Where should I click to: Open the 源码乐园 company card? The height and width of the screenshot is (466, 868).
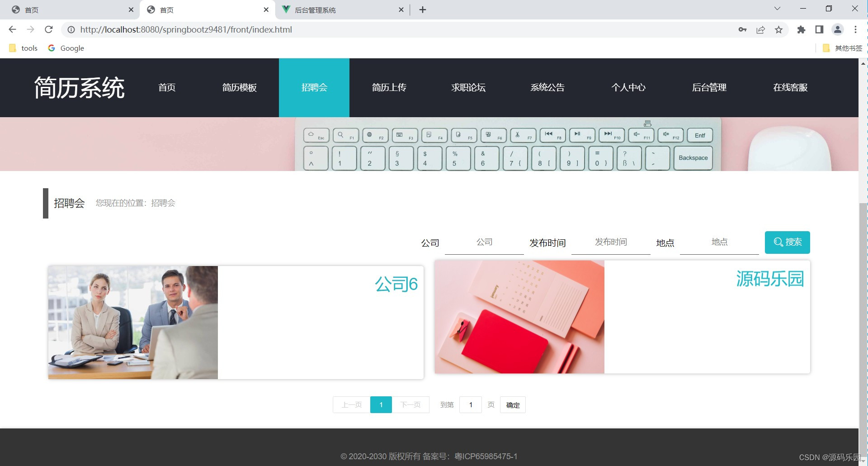point(623,317)
